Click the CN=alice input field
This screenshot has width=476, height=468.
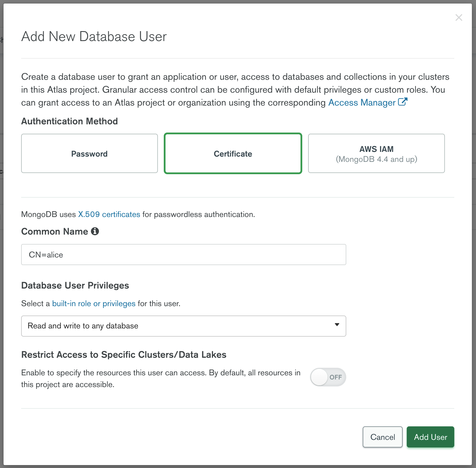[x=184, y=255]
